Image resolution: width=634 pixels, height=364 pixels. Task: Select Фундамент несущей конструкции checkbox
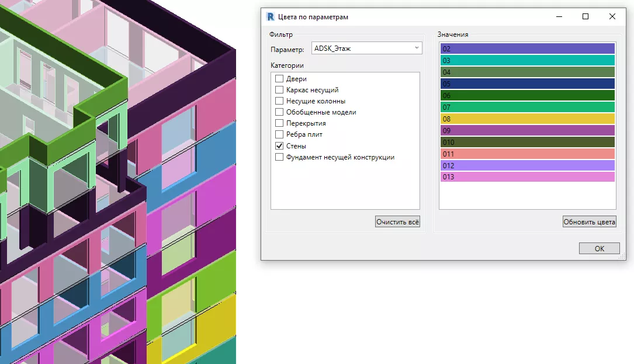click(279, 157)
